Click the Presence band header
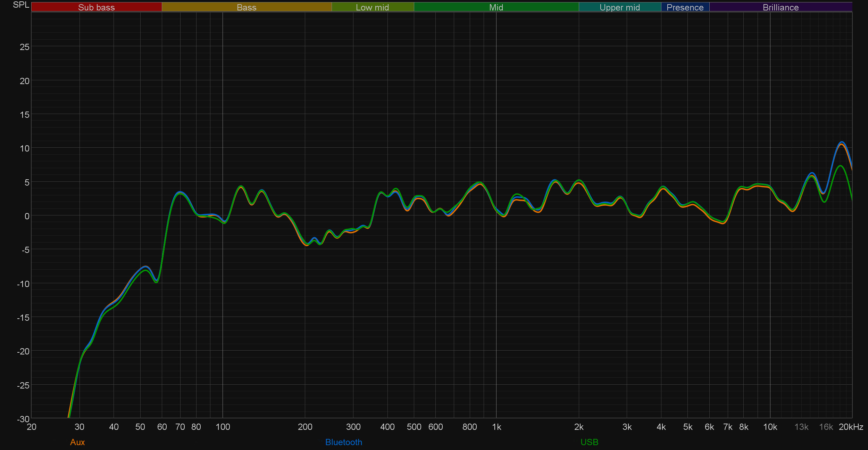The height and width of the screenshot is (450, 868). (x=685, y=7)
